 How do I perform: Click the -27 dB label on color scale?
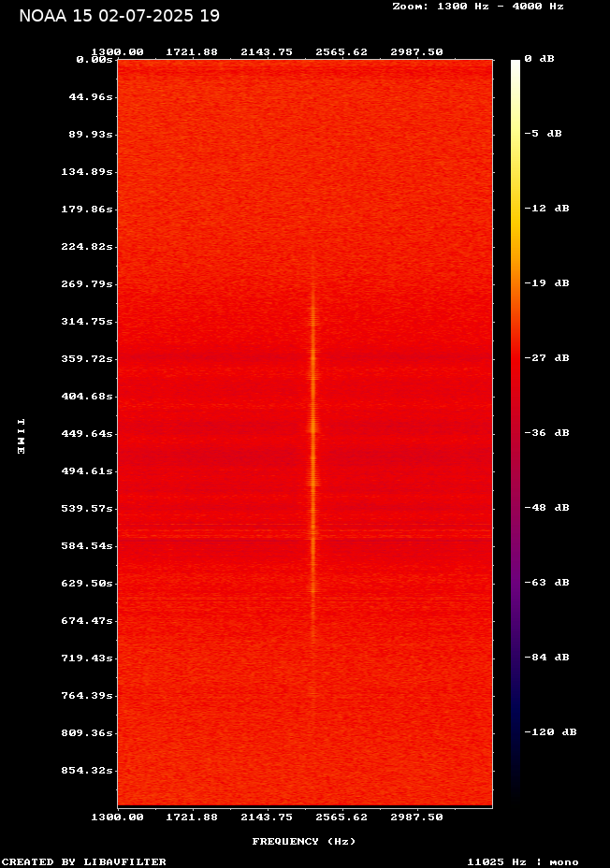point(546,358)
